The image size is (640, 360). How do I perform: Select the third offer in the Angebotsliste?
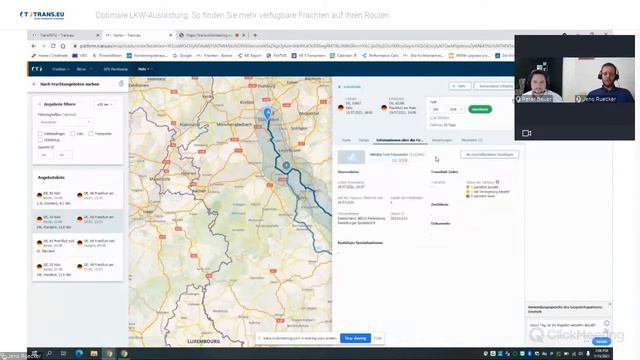click(78, 246)
